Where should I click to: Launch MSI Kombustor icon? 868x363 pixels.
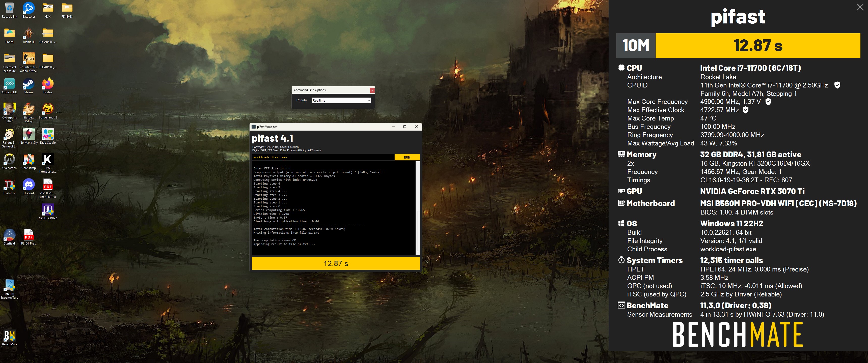point(48,163)
